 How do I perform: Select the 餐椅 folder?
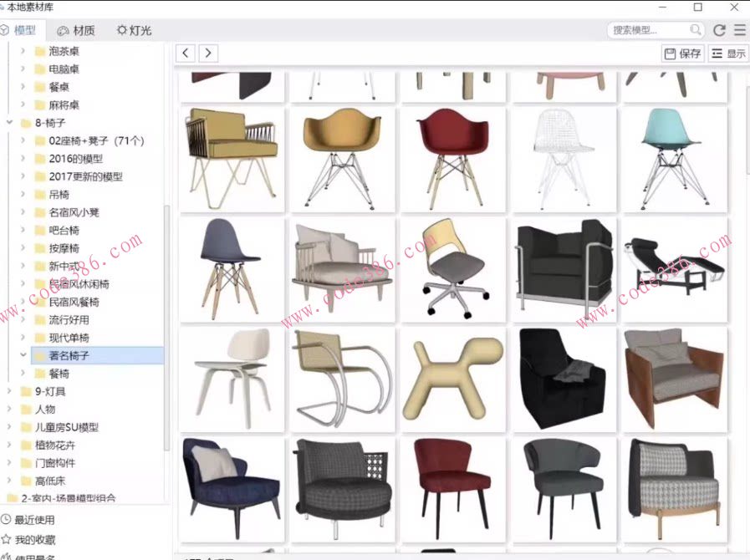tap(59, 374)
